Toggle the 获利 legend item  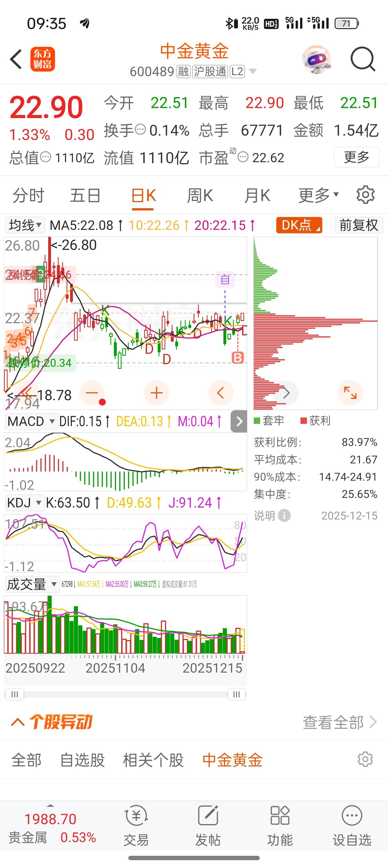315,421
